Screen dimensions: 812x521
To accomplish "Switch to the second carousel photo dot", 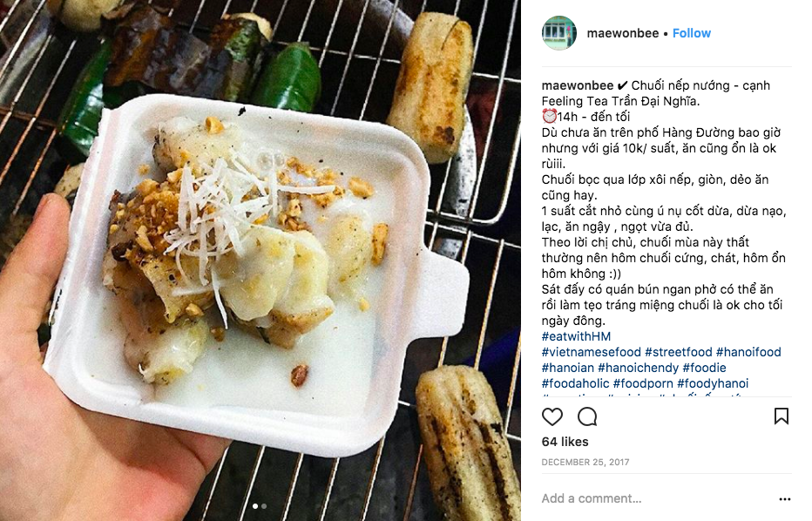I will (x=264, y=506).
